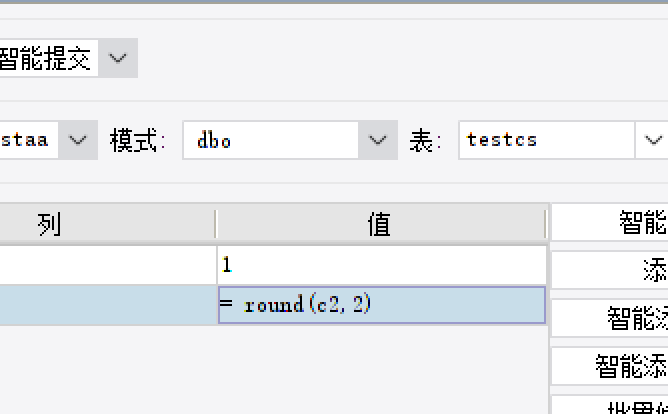Click the partially visible bottom right button
The width and height of the screenshot is (668, 414).
click(x=610, y=405)
